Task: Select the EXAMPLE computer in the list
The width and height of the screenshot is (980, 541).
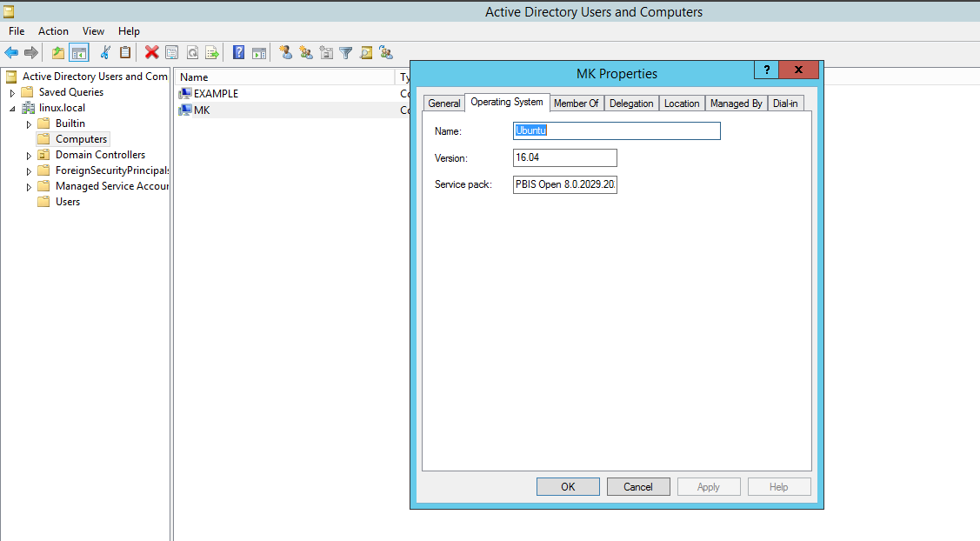Action: [x=213, y=93]
